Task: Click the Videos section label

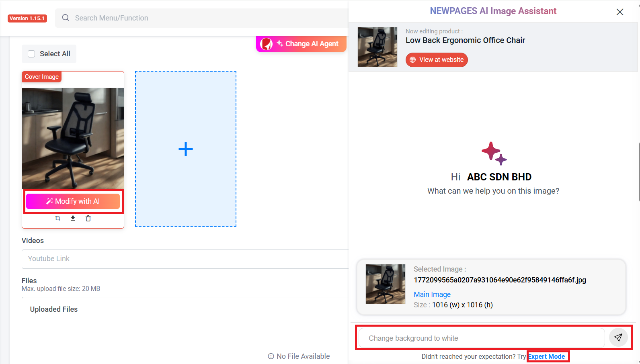Action: click(33, 241)
